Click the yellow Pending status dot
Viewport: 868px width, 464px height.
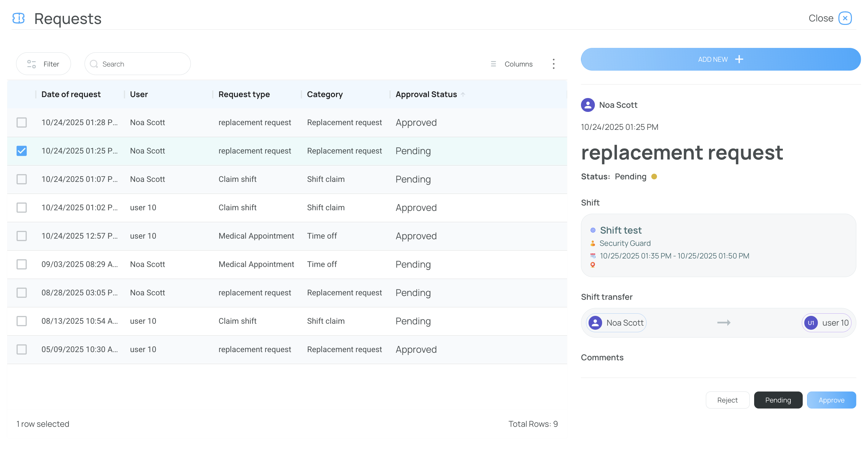click(x=654, y=177)
